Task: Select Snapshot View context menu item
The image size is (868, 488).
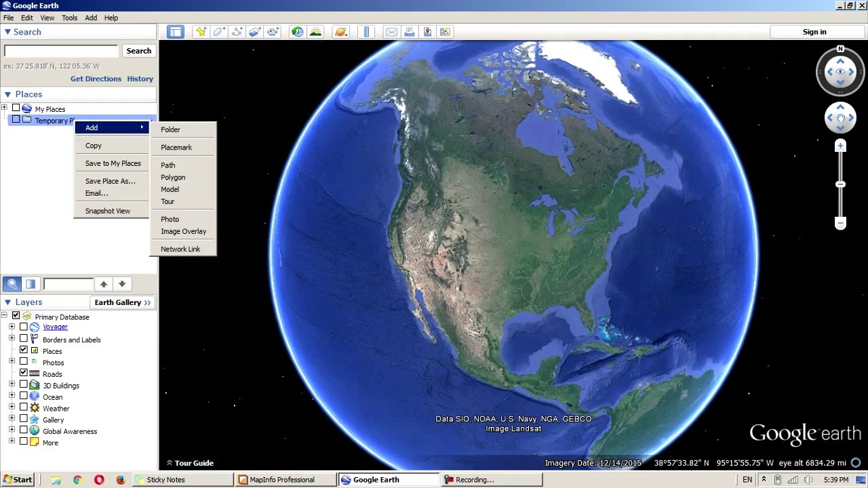Action: 108,211
